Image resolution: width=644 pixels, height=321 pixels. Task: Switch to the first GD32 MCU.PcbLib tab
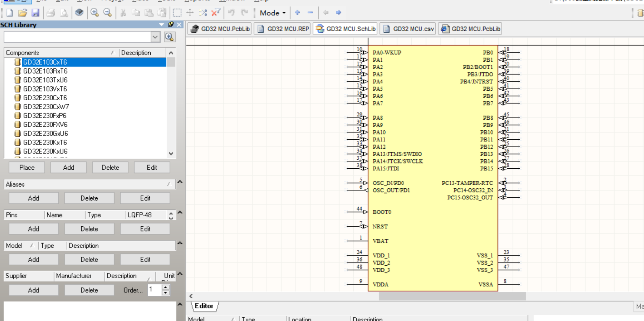pyautogui.click(x=220, y=29)
